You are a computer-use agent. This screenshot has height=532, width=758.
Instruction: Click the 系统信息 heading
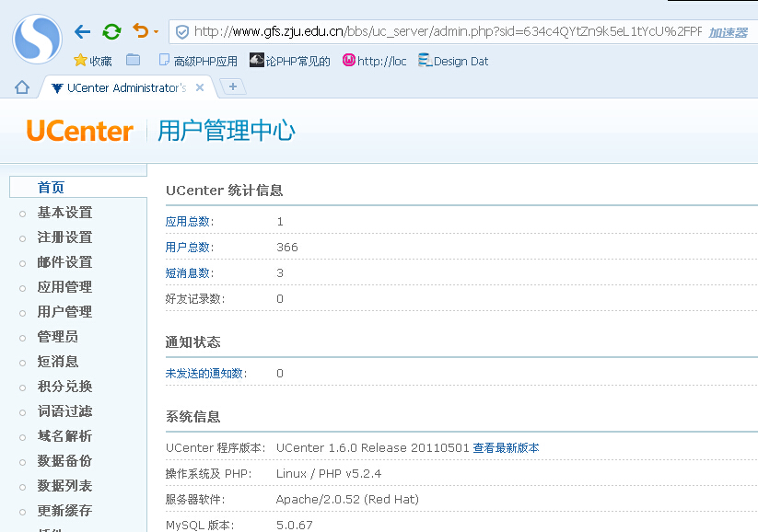coord(192,417)
